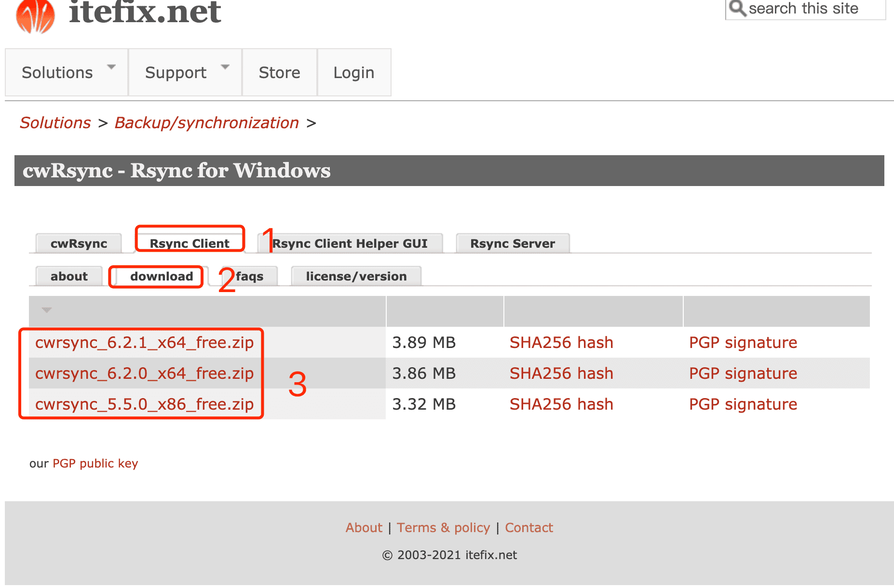Switch to the cwRsync tab
This screenshot has width=894, height=588.
coord(79,243)
